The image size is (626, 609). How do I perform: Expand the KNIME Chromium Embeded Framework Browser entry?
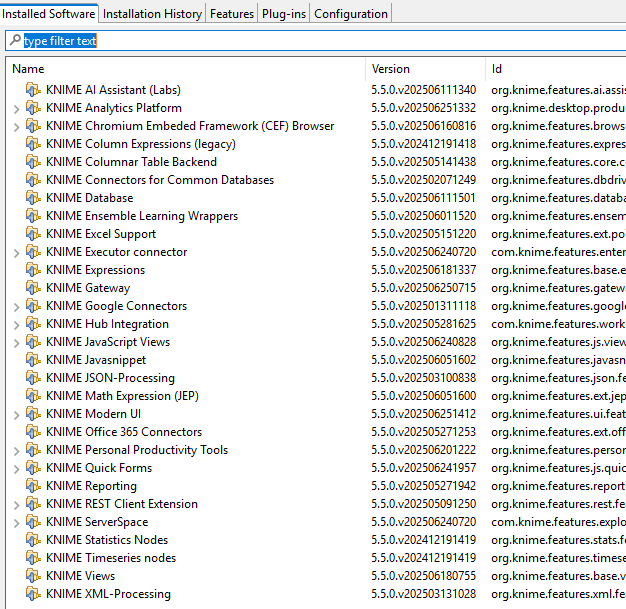[x=16, y=127]
